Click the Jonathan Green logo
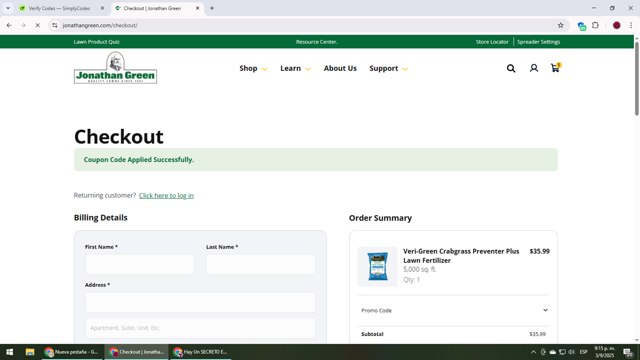Viewport: 640px width, 360px height. coord(115,68)
